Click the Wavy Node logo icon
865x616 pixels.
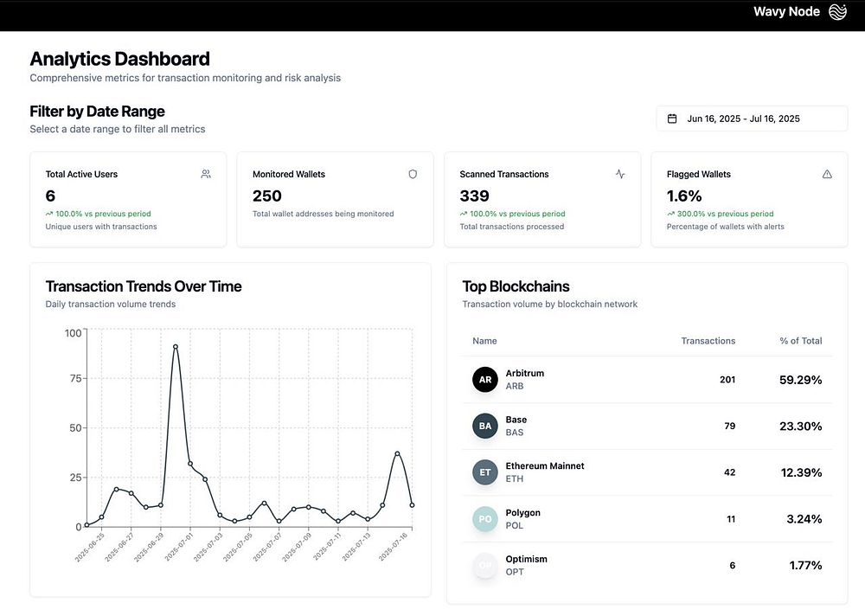coord(837,11)
